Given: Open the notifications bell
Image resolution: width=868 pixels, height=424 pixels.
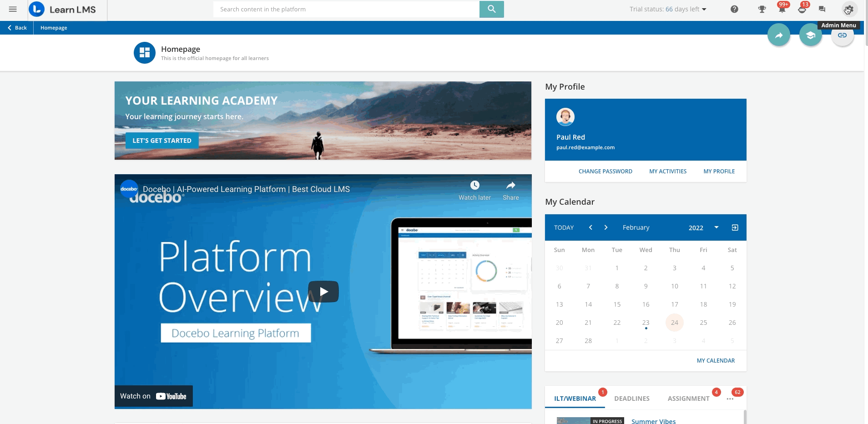Looking at the screenshot, I should 782,10.
